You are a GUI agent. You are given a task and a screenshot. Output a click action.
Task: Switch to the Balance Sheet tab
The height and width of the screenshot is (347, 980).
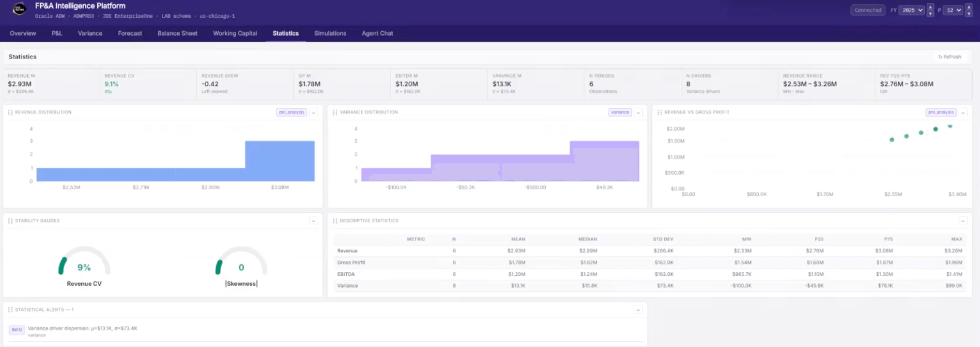pyautogui.click(x=177, y=33)
